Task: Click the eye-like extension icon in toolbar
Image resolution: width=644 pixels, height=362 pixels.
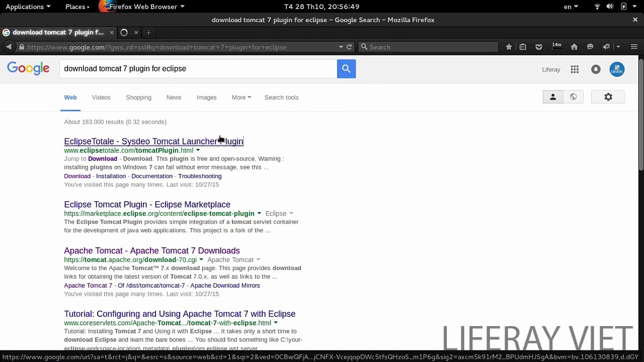Action: tap(606, 47)
